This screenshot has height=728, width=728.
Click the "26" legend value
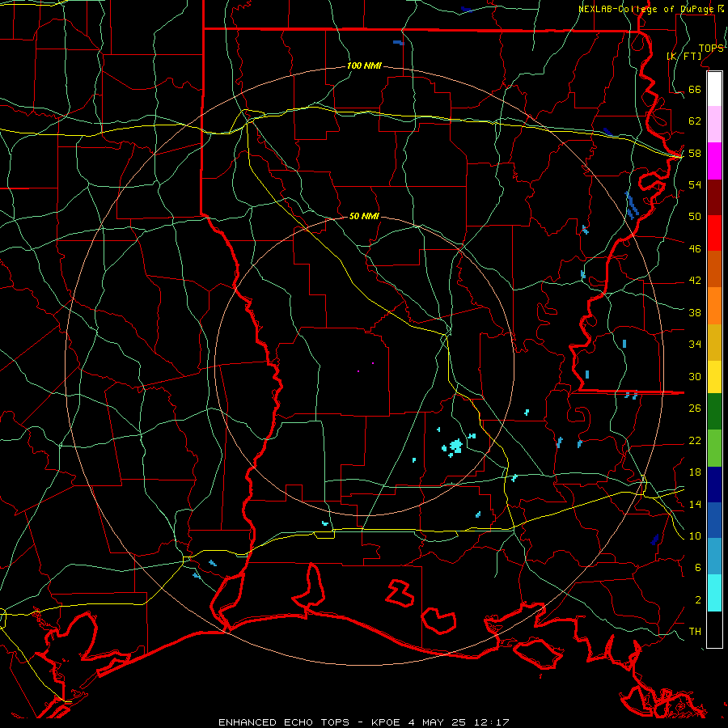[695, 408]
